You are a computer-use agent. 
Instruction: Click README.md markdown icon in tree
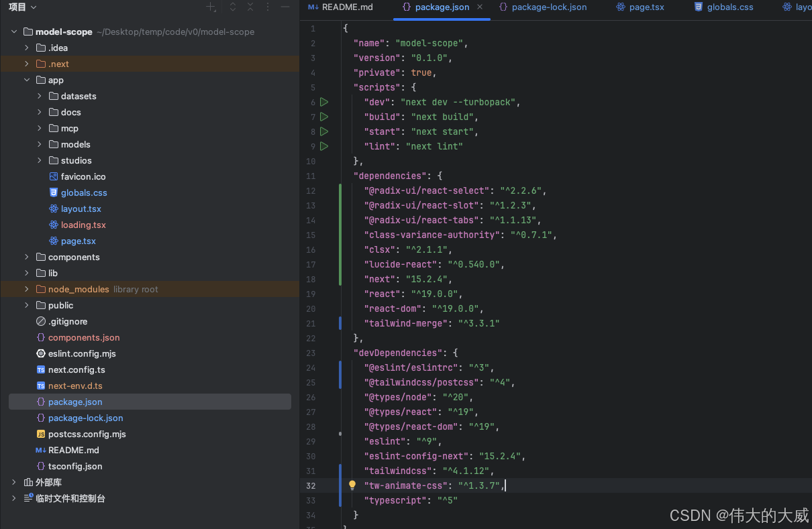tap(41, 450)
